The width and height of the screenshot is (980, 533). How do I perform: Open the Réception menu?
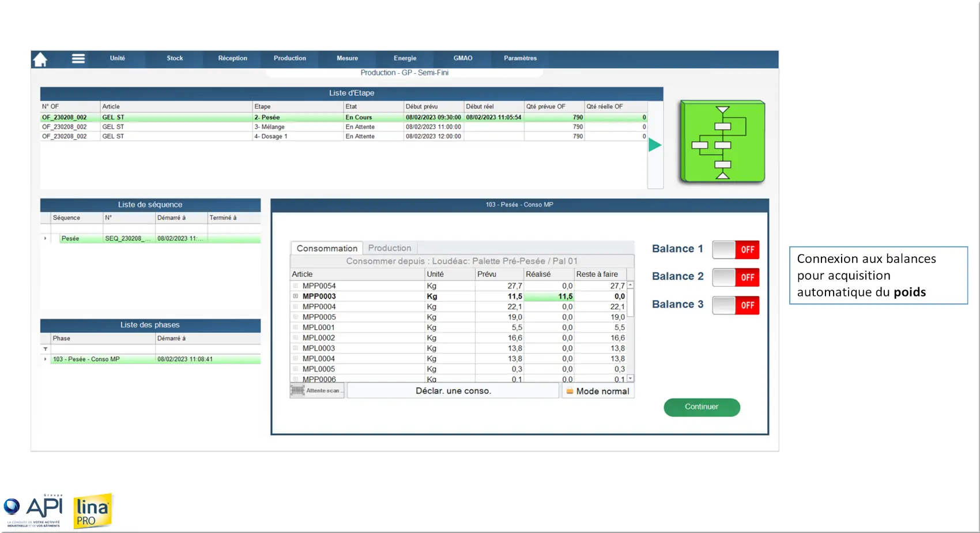[x=232, y=58]
